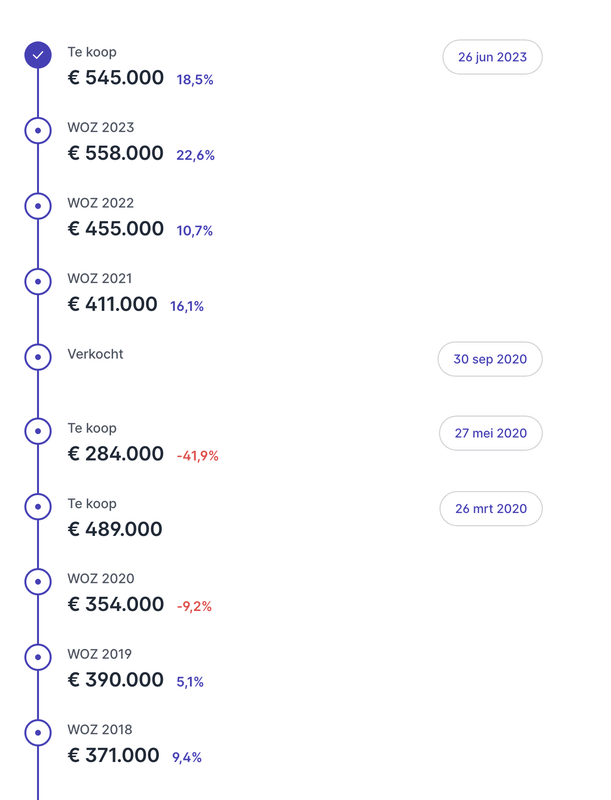Select the WOZ 2020 timeline dot
Screen dimensions: 611x800
[x=38, y=581]
